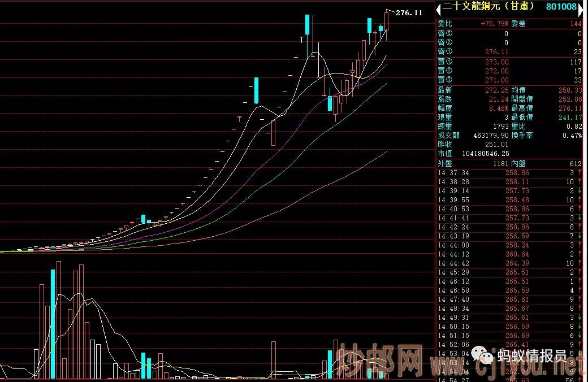
Task: Click the right arrow for next stock
Action: (x=583, y=7)
